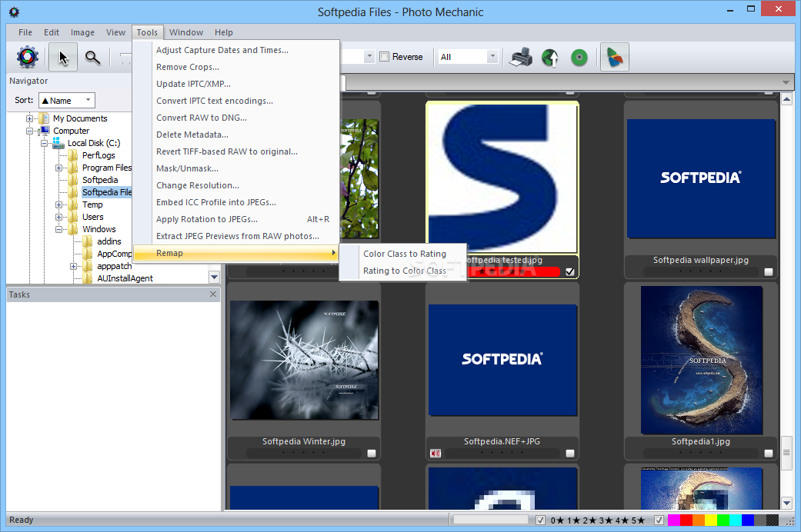This screenshot has width=801, height=532.
Task: Close the Tasks panel
Action: pos(213,294)
